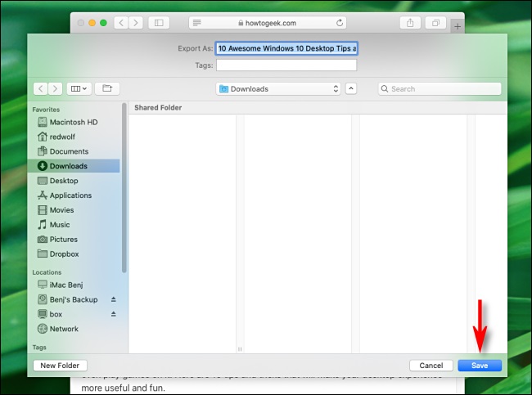This screenshot has height=395, width=532.
Task: Toggle Safari's sidebar button
Action: pos(159,23)
